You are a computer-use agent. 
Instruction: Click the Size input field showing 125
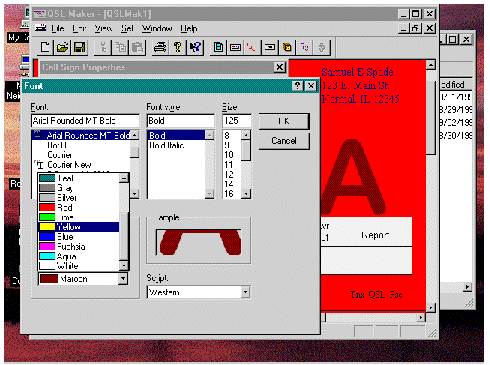(x=237, y=121)
